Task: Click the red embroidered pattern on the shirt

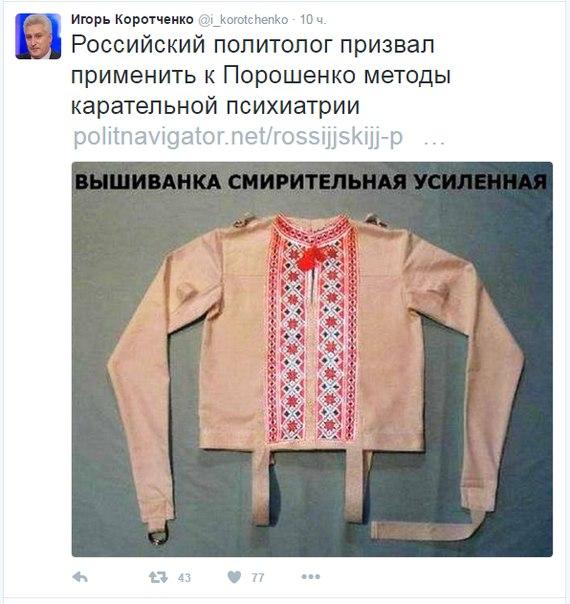Action: tap(312, 331)
